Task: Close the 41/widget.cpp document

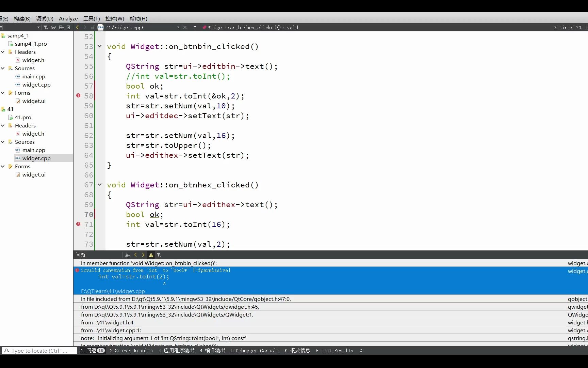Action: click(185, 27)
